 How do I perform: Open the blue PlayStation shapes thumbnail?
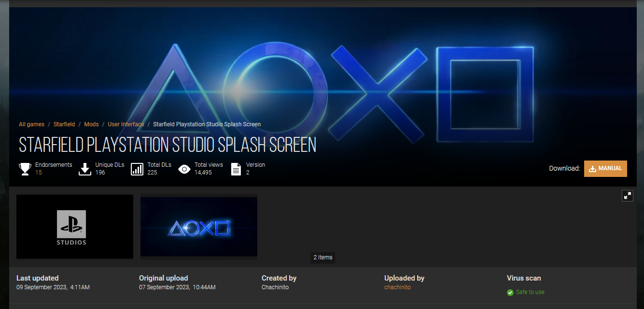click(199, 227)
